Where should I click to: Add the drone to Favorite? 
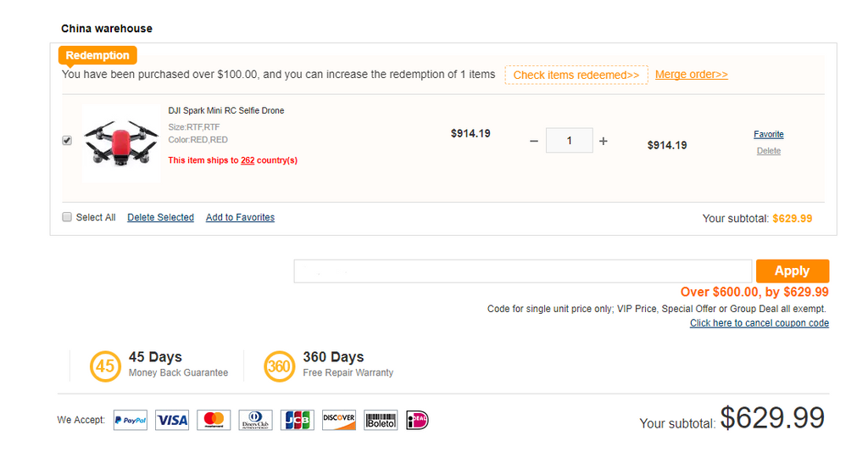[768, 134]
